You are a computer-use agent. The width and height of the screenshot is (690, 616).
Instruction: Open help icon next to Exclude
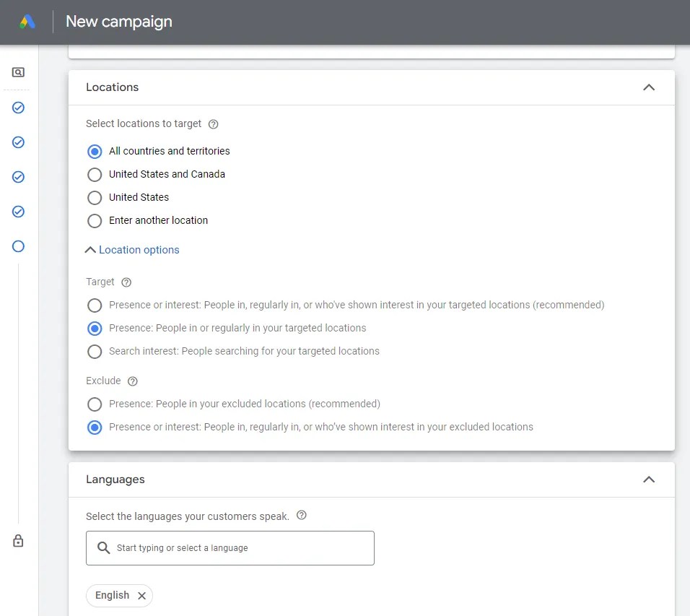pos(132,381)
